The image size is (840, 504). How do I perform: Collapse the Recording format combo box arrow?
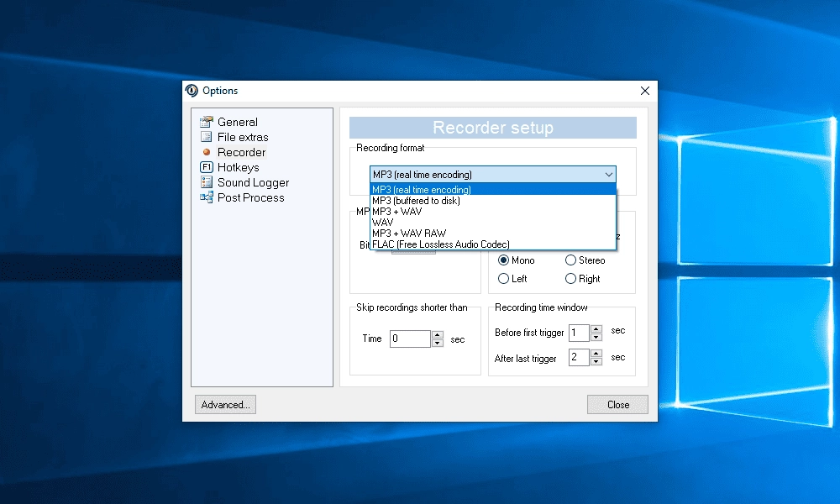point(608,175)
